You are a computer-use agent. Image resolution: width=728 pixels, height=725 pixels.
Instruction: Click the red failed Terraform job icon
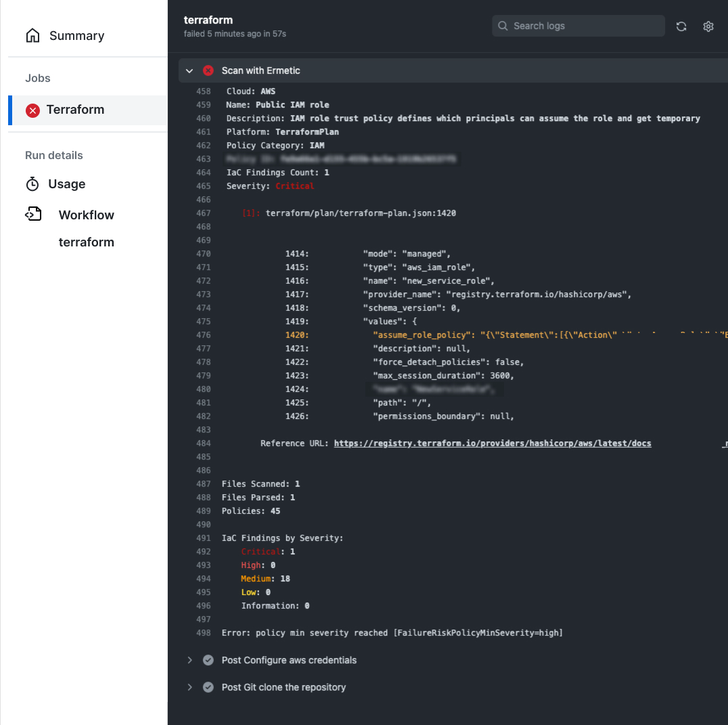point(32,110)
